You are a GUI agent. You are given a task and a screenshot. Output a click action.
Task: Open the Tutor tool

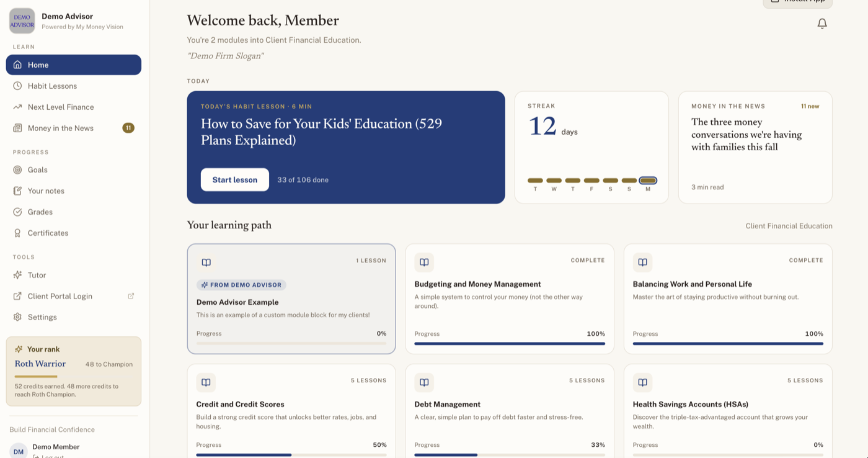(74, 275)
